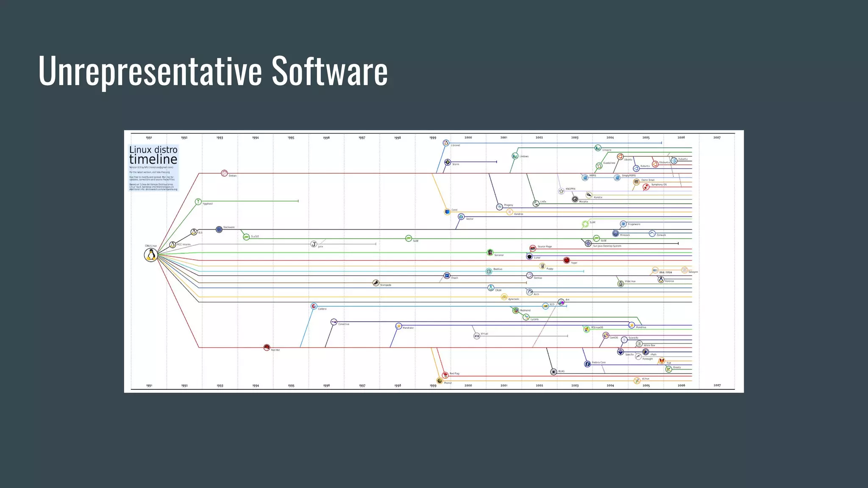Click the KNOPPIX icon
This screenshot has height=488, width=868.
point(561,191)
